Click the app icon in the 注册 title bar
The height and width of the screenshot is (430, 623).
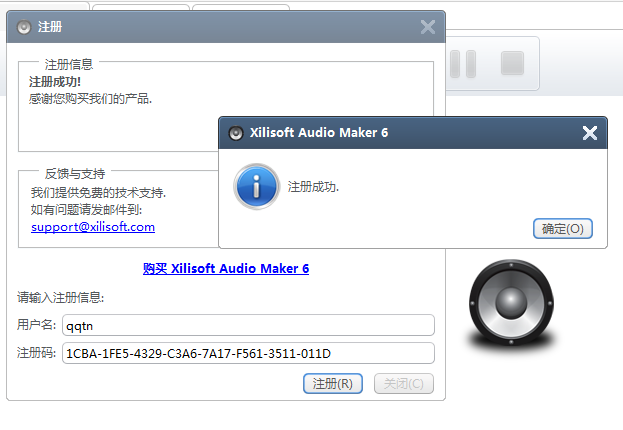click(24, 27)
